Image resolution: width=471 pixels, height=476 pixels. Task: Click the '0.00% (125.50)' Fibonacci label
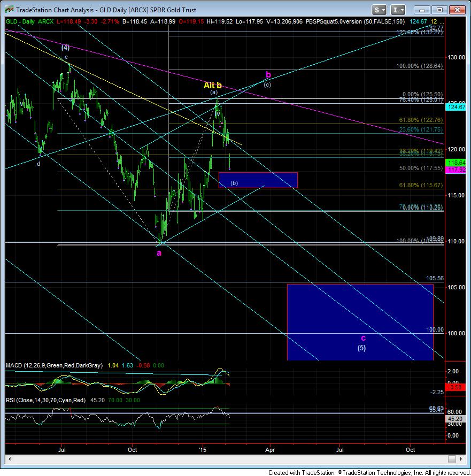pyautogui.click(x=422, y=95)
